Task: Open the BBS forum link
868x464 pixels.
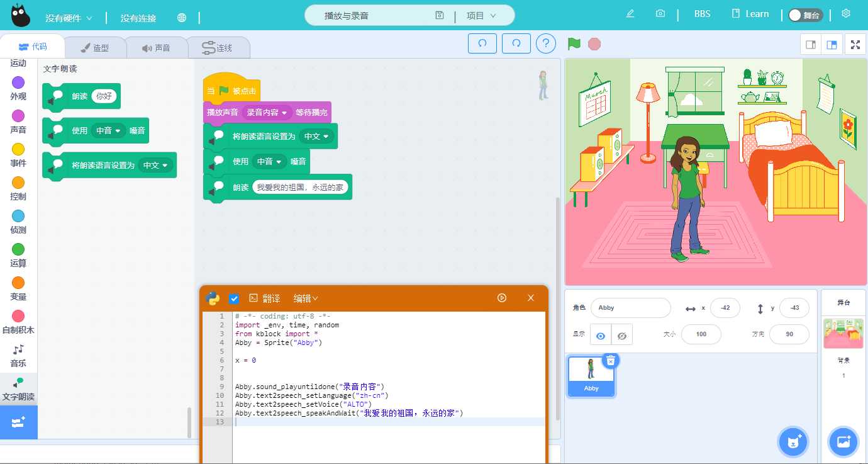Action: tap(702, 14)
